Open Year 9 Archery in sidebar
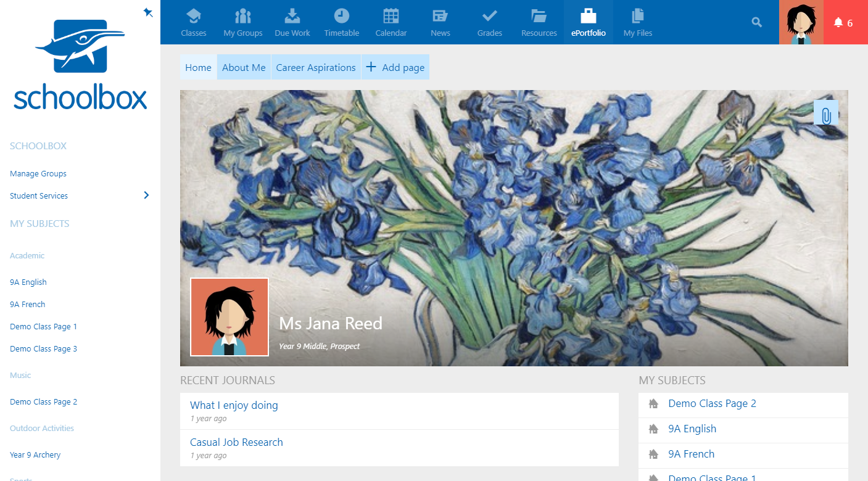The width and height of the screenshot is (868, 481). (35, 455)
